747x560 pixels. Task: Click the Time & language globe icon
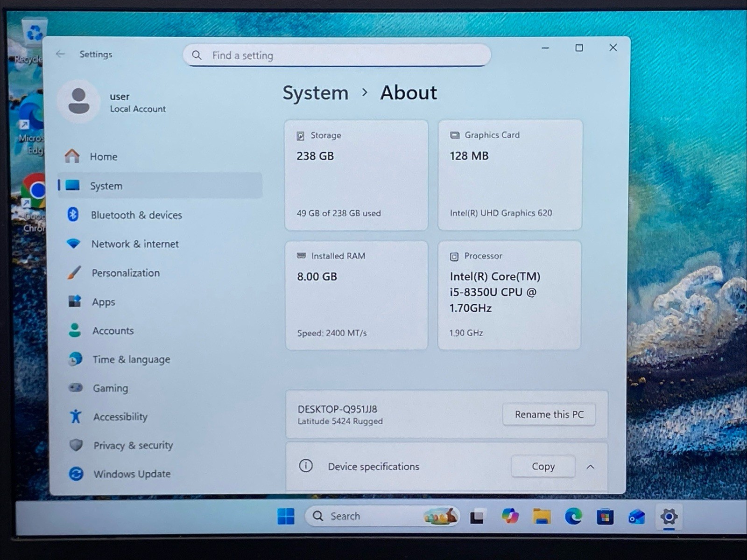[75, 359]
